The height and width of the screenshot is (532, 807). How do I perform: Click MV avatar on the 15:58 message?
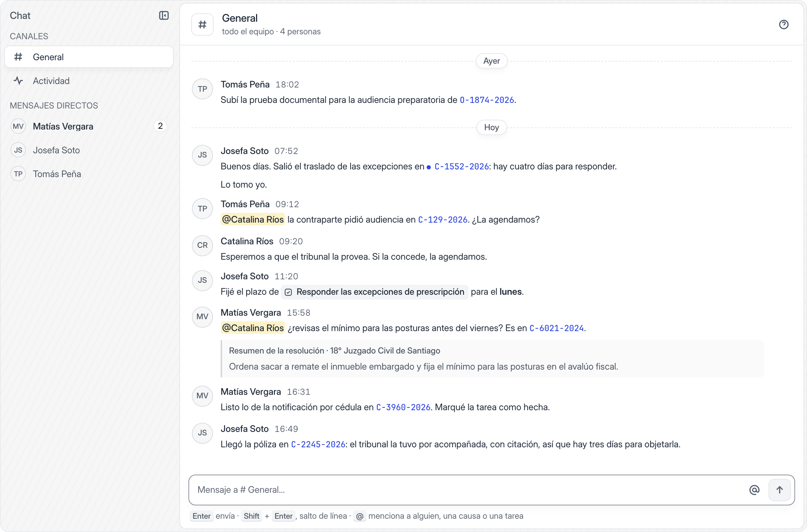click(x=202, y=317)
